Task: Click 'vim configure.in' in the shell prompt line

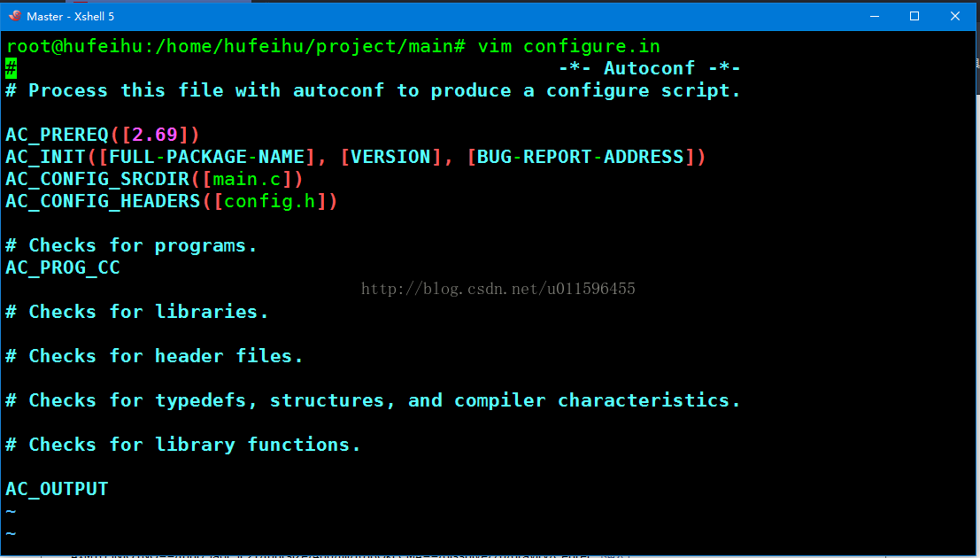Action: [x=568, y=46]
